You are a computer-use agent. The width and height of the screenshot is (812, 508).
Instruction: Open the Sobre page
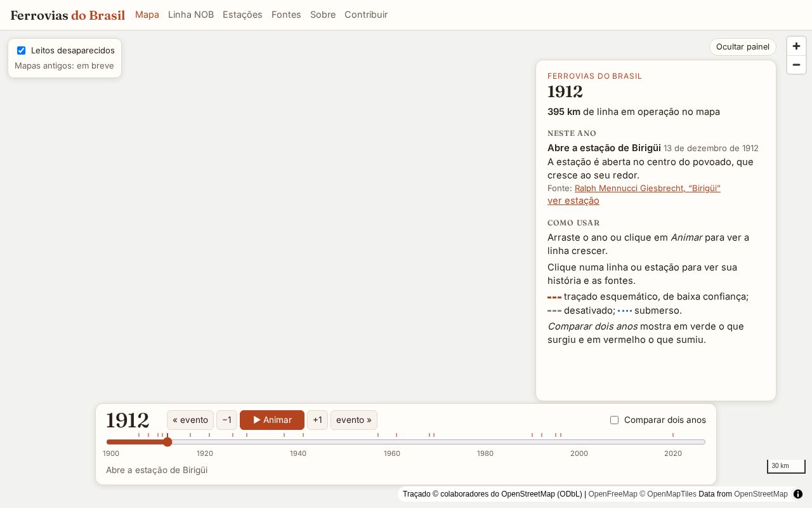click(323, 15)
